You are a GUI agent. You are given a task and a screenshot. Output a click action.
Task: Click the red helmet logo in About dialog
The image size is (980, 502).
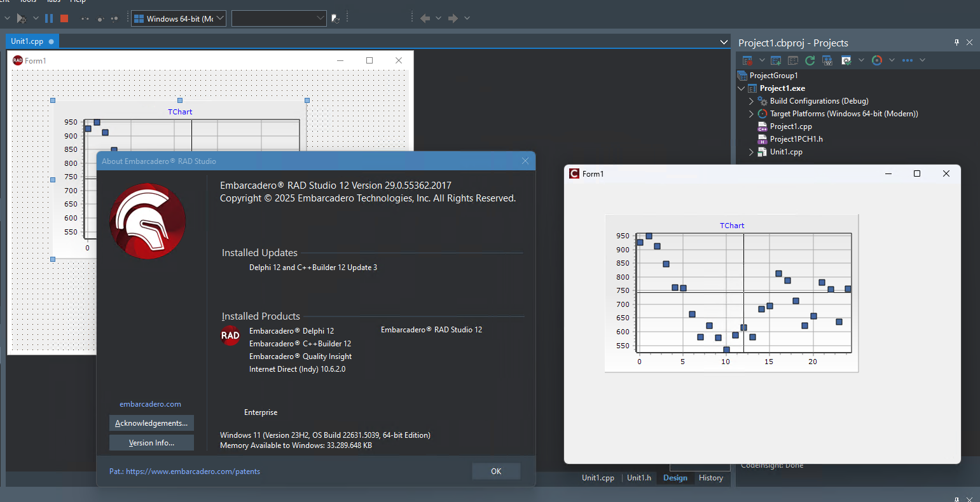(148, 220)
